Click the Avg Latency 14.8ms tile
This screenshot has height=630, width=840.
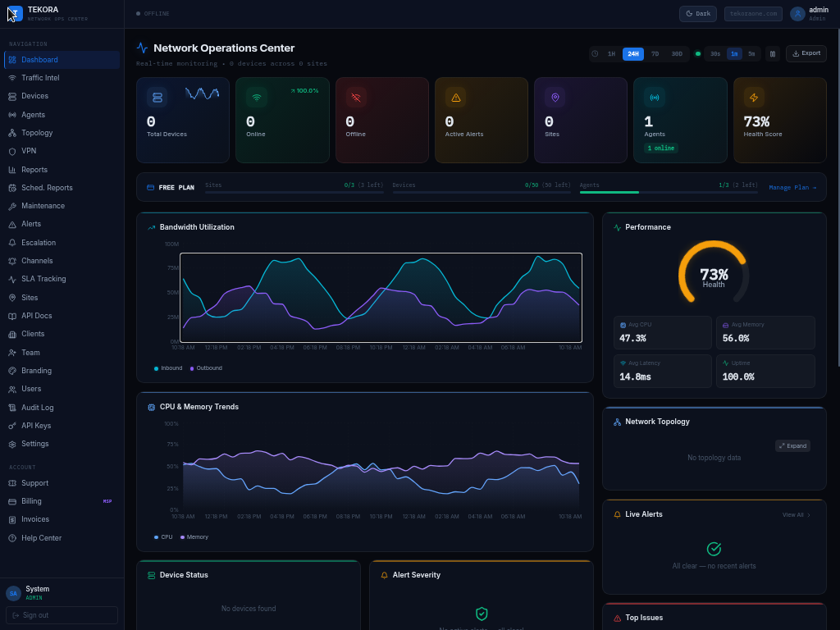(x=663, y=371)
